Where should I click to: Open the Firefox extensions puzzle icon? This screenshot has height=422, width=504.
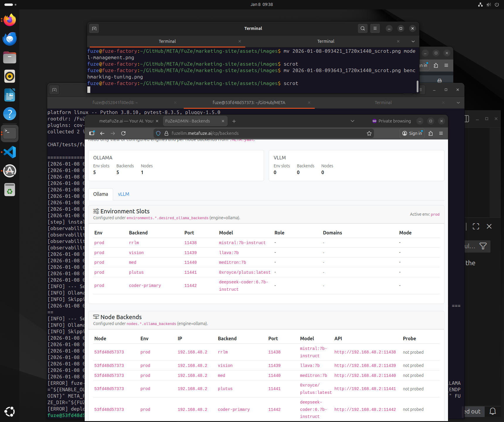[430, 133]
